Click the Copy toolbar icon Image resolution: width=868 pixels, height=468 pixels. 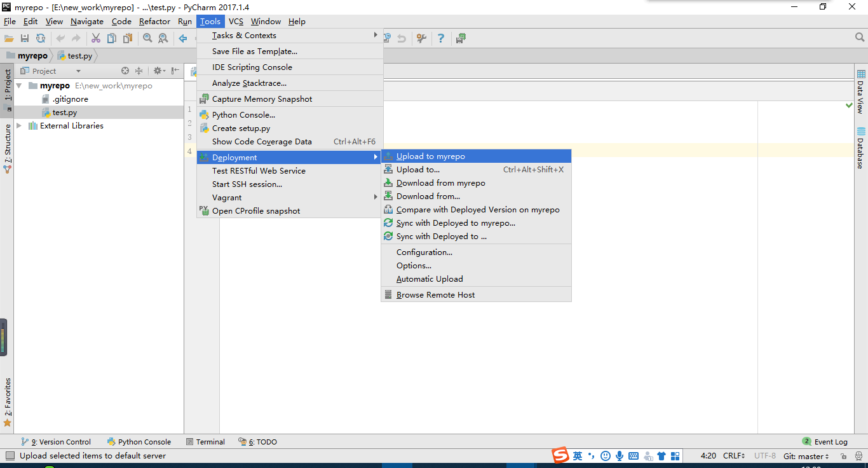pos(112,39)
